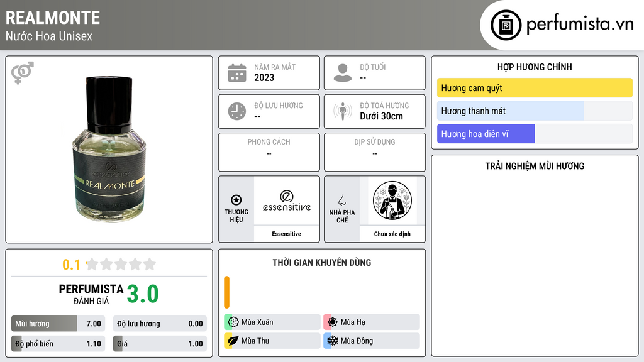
Task: Click the Realmonte perfume bottle image
Action: [109, 149]
